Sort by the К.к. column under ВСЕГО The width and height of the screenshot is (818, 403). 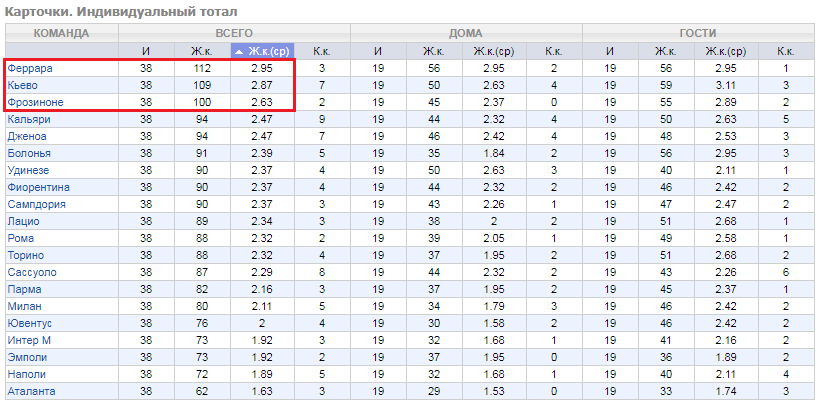pyautogui.click(x=320, y=51)
